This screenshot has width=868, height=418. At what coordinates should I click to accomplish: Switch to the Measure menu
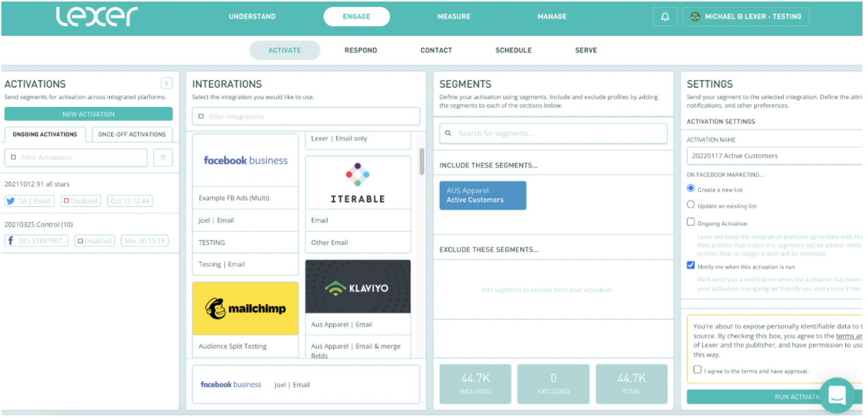click(x=454, y=17)
